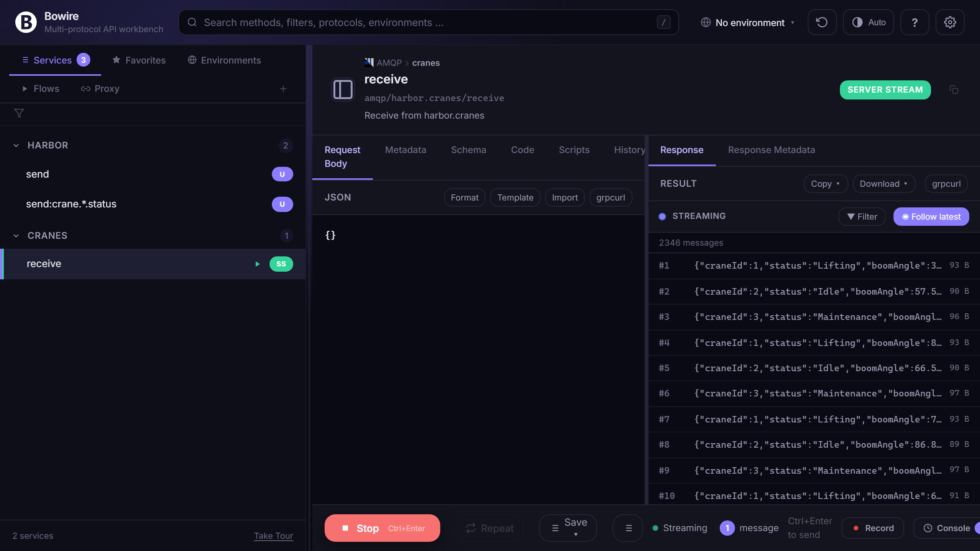Image resolution: width=980 pixels, height=551 pixels.
Task: Click the slash shortcut key badge
Action: click(663, 23)
